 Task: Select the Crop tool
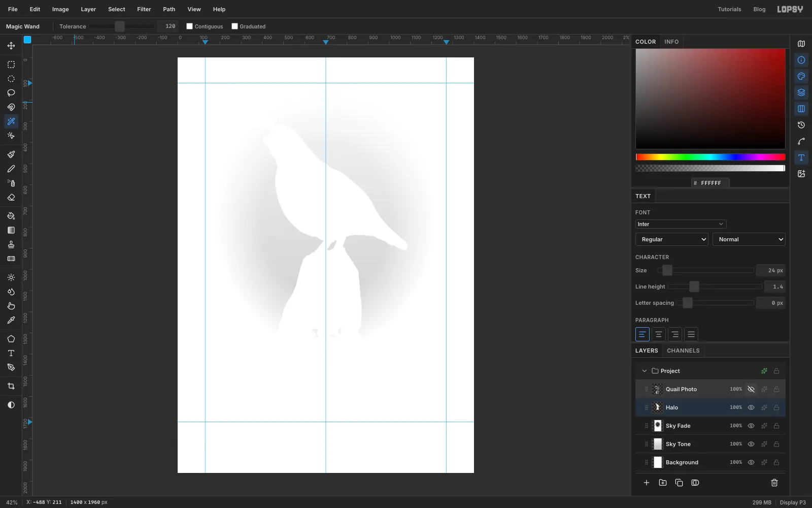point(11,386)
